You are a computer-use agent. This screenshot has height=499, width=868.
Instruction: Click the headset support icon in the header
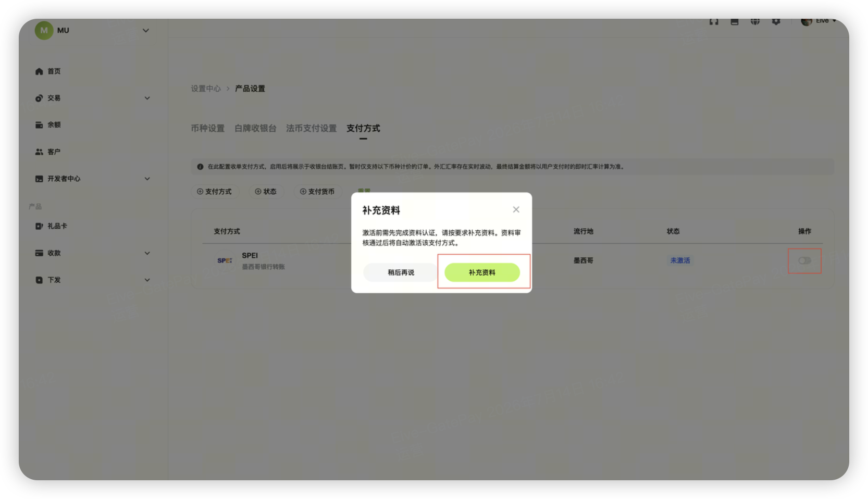tap(714, 21)
